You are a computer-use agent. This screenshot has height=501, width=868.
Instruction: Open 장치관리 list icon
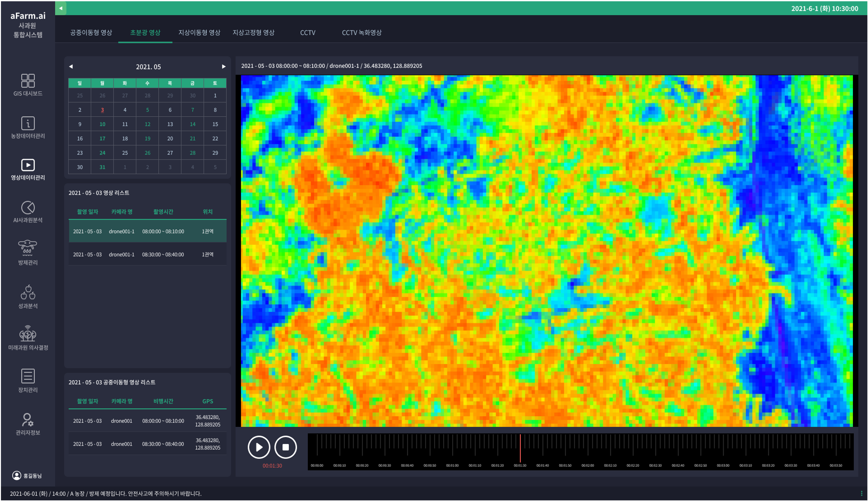(x=28, y=376)
